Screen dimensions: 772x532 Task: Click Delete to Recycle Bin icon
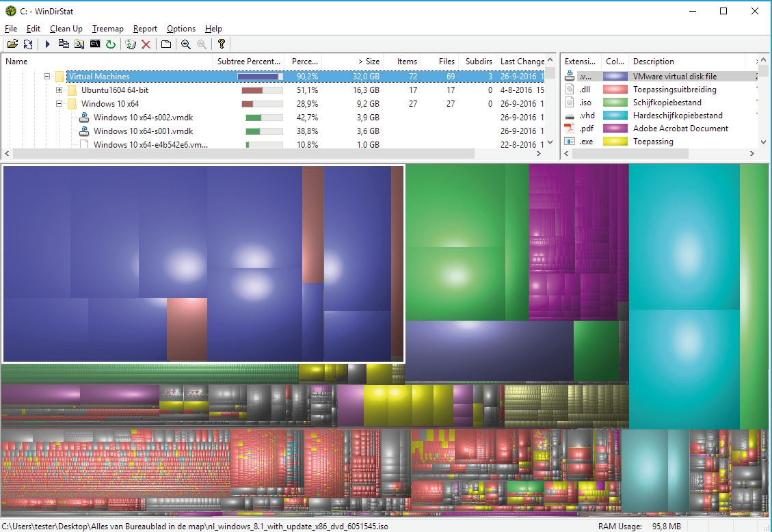click(x=131, y=44)
